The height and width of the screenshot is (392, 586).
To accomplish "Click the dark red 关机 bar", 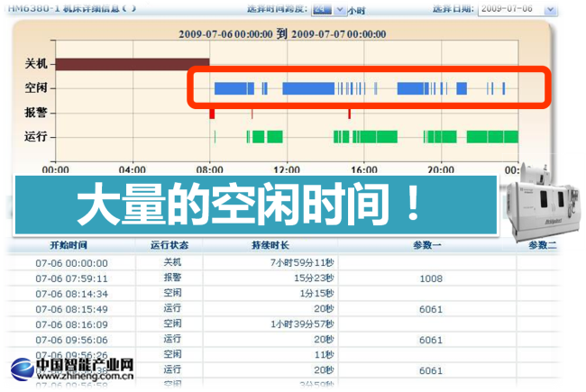I will coord(133,64).
